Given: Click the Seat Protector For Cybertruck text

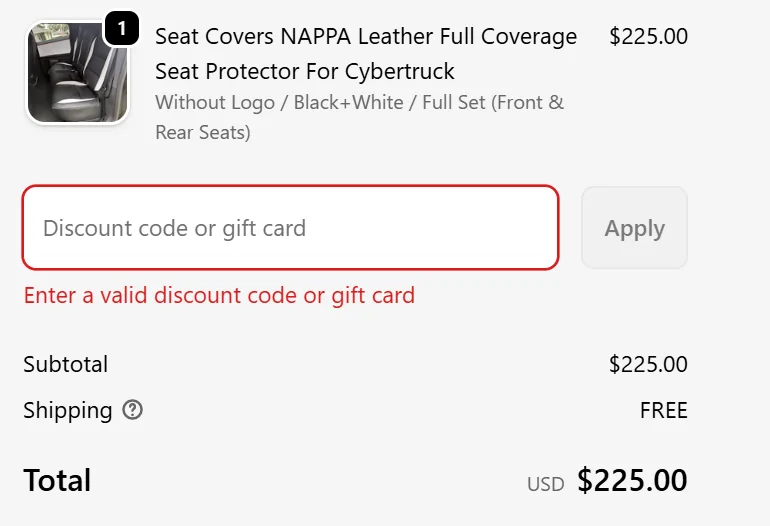Looking at the screenshot, I should 304,71.
